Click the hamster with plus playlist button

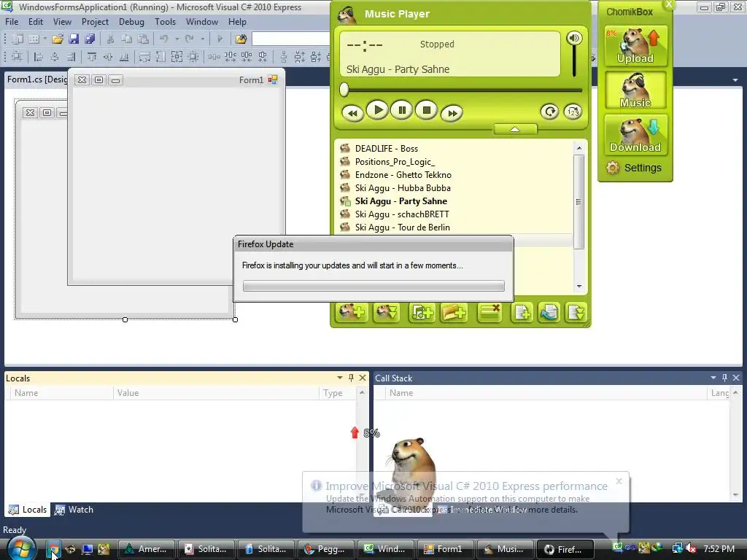(352, 312)
